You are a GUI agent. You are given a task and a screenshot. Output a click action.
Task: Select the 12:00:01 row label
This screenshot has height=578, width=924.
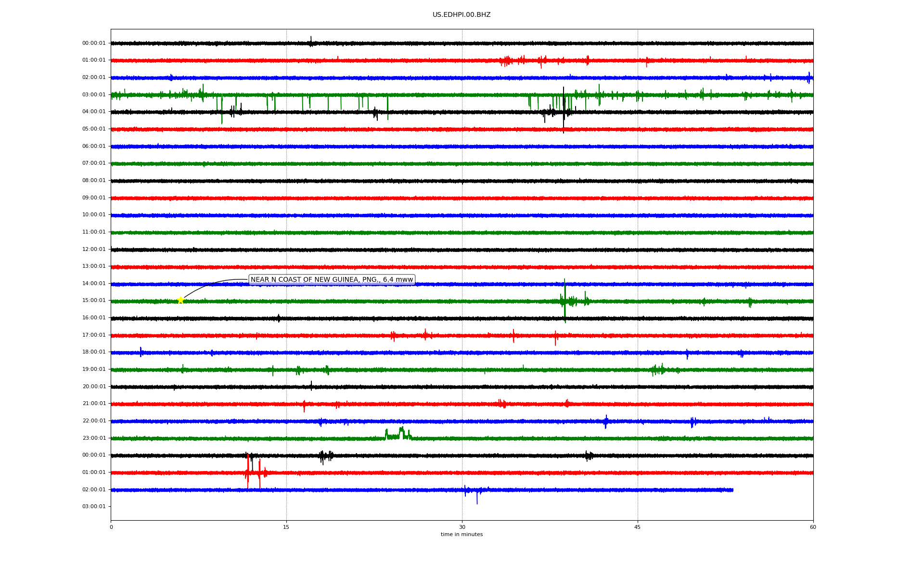coord(94,249)
